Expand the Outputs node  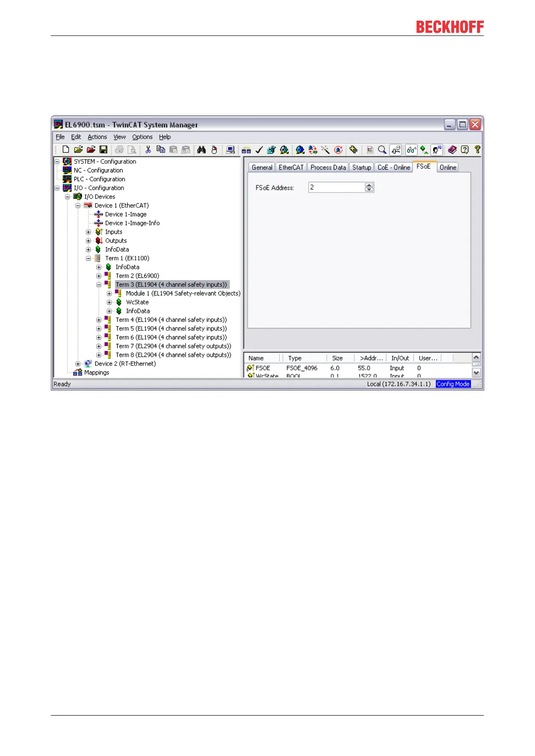tap(88, 241)
